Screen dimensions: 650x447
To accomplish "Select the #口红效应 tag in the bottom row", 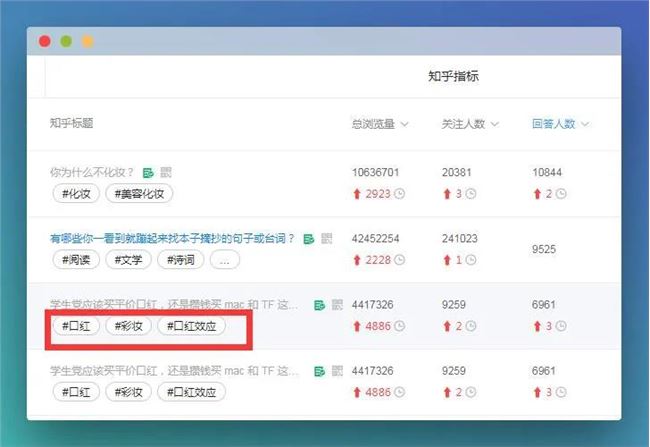I will pyautogui.click(x=192, y=392).
